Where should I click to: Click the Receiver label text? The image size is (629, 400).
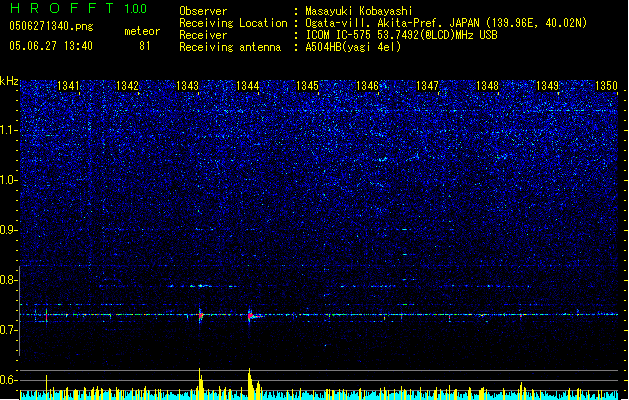tap(203, 35)
